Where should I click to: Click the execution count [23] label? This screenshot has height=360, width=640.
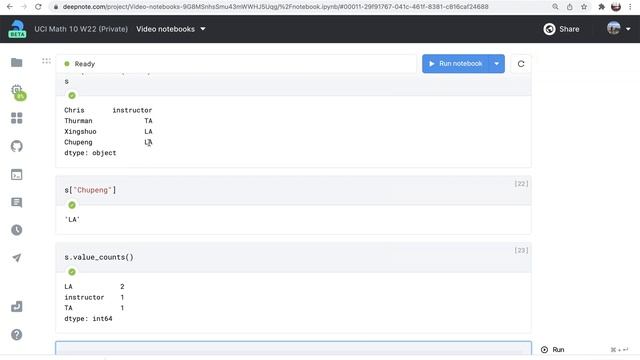click(521, 250)
